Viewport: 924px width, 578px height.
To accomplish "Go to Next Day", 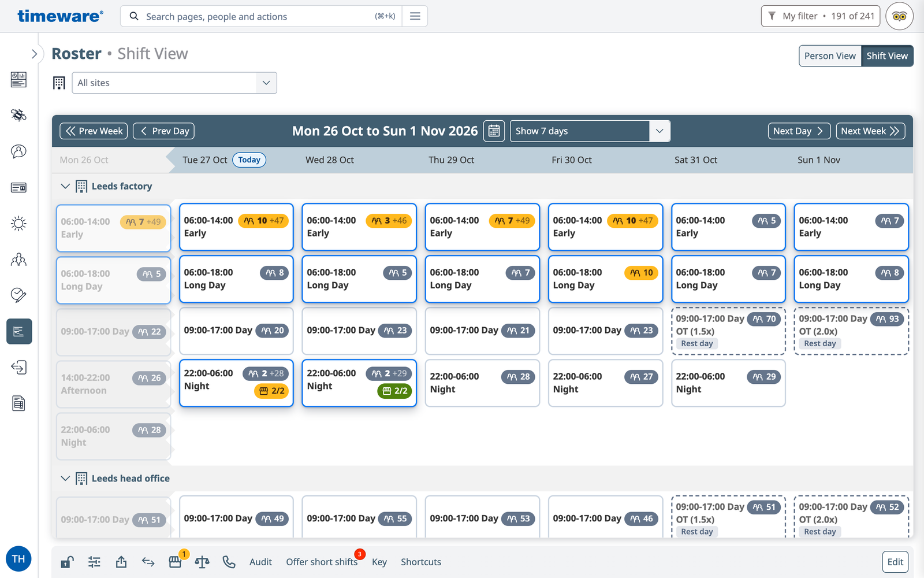I will coord(799,131).
